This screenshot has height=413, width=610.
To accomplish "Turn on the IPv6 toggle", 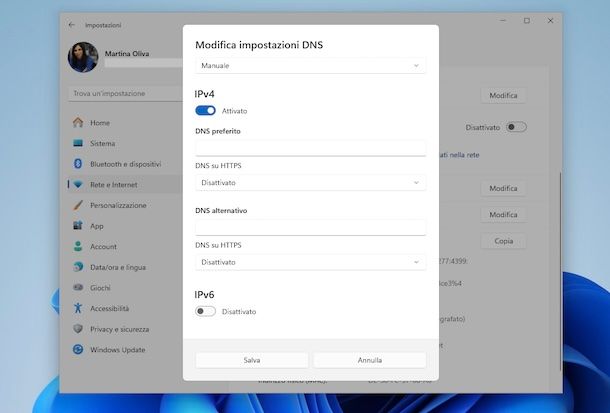I will click(205, 311).
